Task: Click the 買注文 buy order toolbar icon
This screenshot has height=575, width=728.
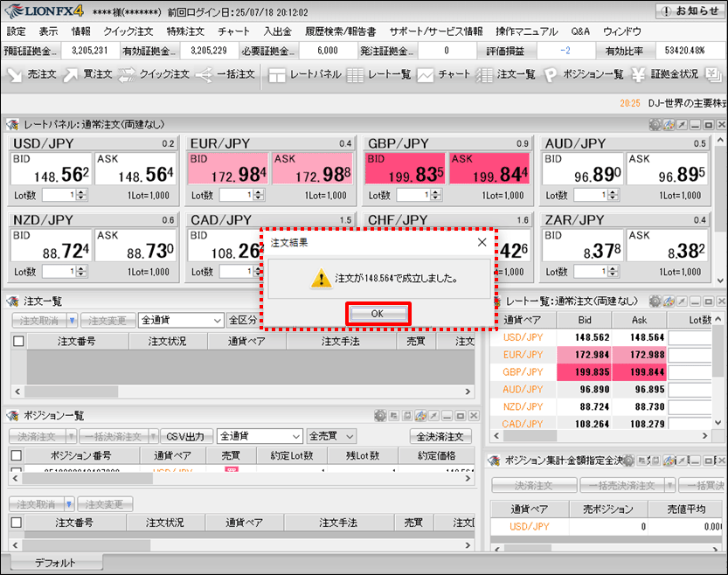Action: coord(87,75)
